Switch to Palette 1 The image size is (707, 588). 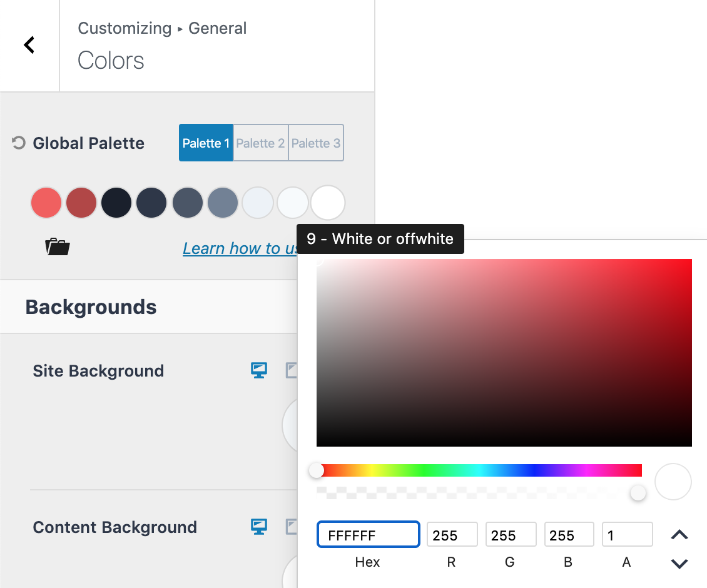(206, 143)
